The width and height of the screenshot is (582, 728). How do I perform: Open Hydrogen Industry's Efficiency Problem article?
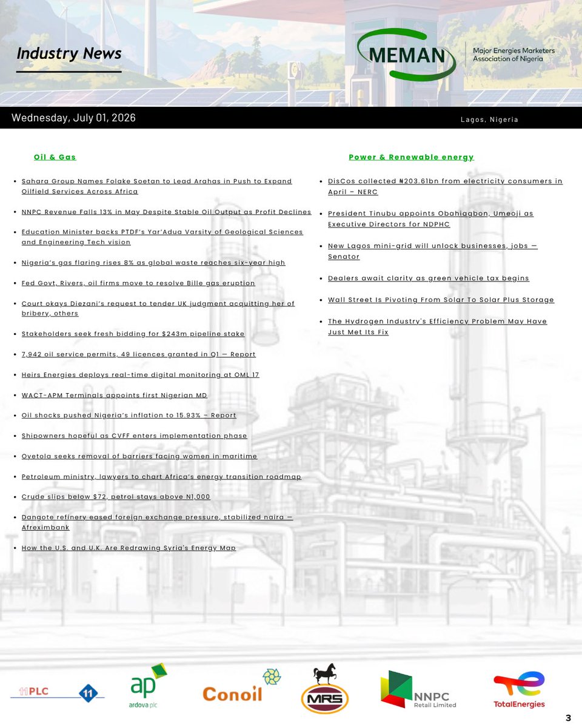tap(437, 326)
